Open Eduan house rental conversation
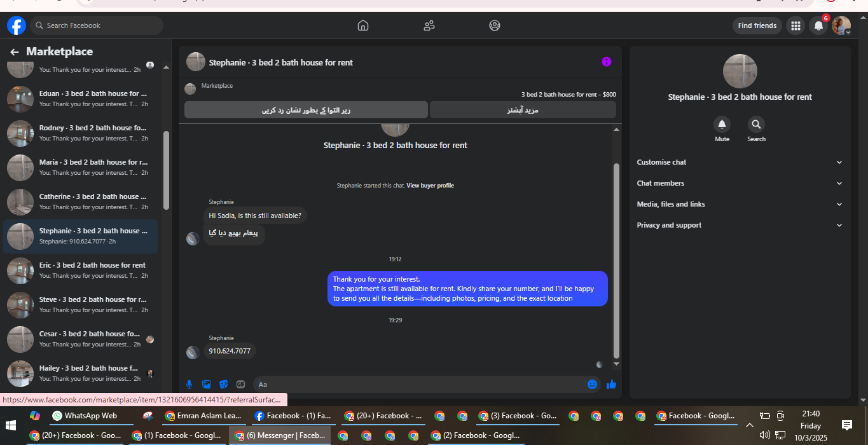The width and height of the screenshot is (868, 445). tap(80, 99)
